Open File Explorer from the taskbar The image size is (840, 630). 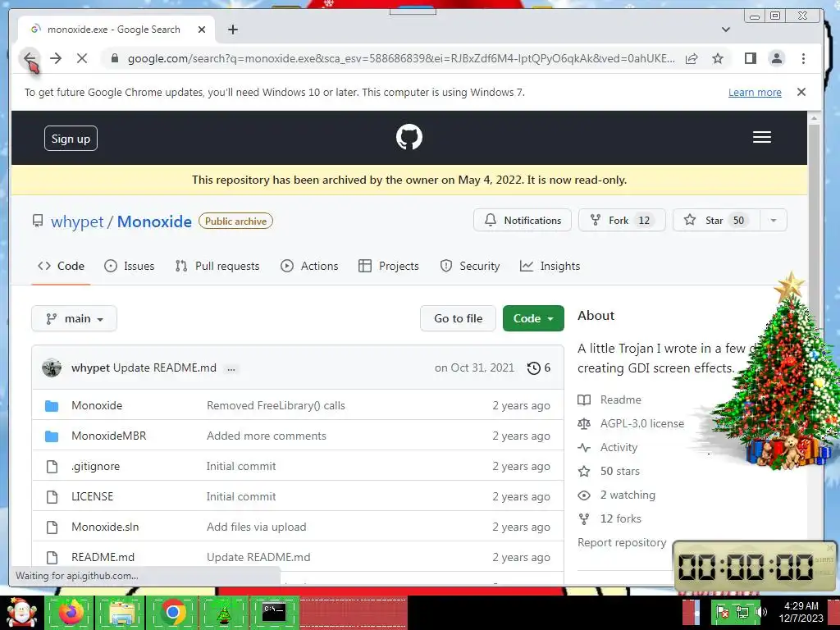[121, 613]
